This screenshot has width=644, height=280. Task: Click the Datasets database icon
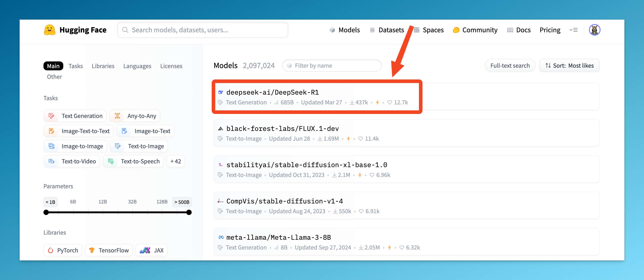click(x=372, y=30)
